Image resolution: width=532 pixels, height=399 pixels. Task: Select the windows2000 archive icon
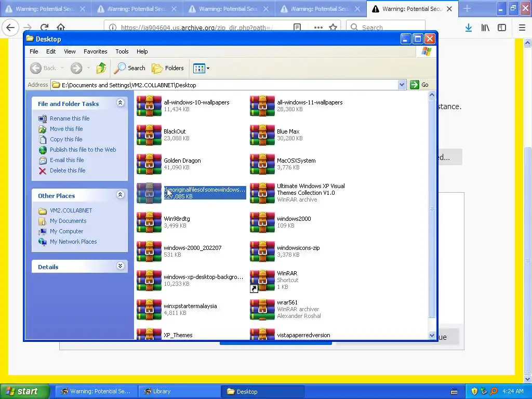[x=262, y=222]
